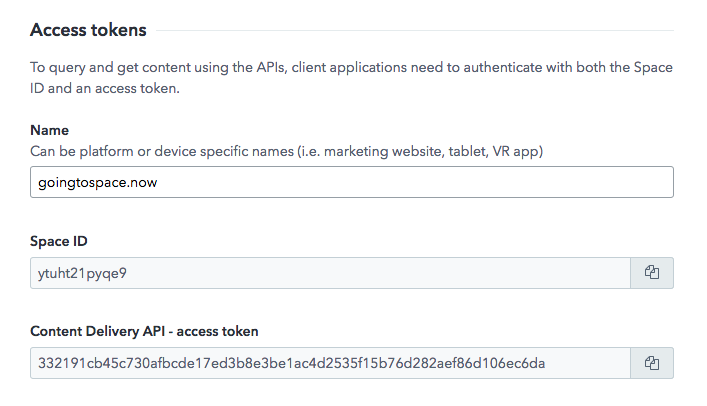
Task: Click the ytuht21pyqe9 Space ID value
Action: pyautogui.click(x=82, y=274)
